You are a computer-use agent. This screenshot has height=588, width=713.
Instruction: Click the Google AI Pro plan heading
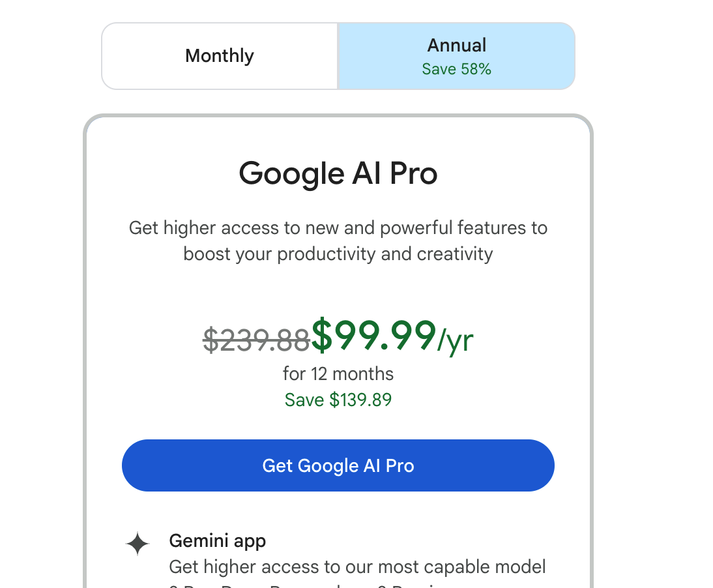(x=338, y=173)
